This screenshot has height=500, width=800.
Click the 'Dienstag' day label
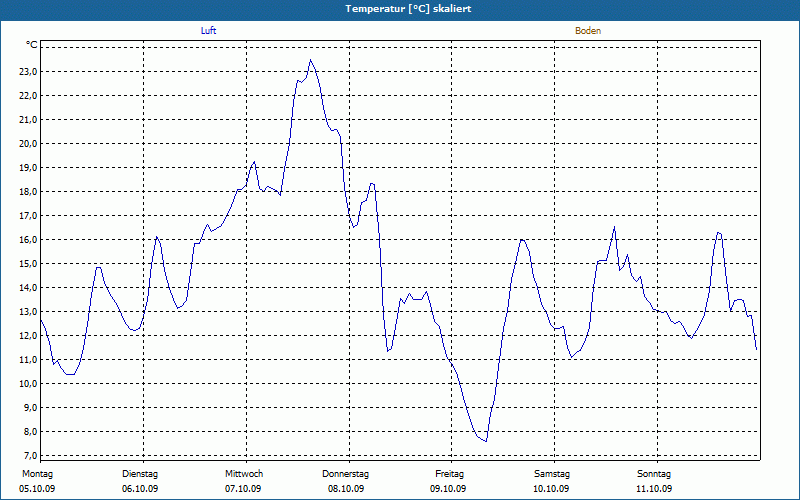[140, 474]
